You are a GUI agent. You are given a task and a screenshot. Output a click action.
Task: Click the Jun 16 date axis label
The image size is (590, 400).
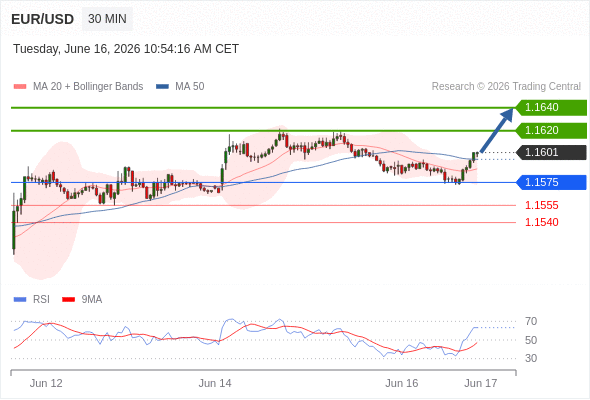coord(401,383)
